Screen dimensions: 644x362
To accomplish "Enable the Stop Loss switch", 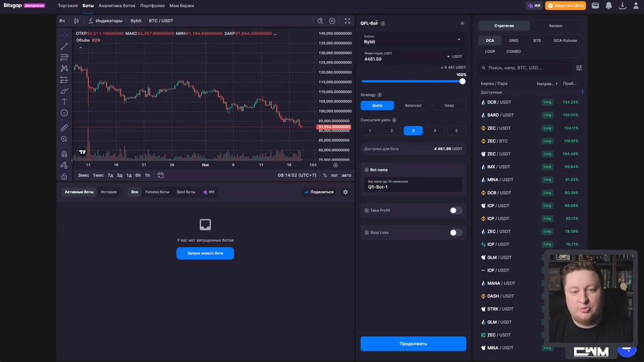I will pos(456,233).
